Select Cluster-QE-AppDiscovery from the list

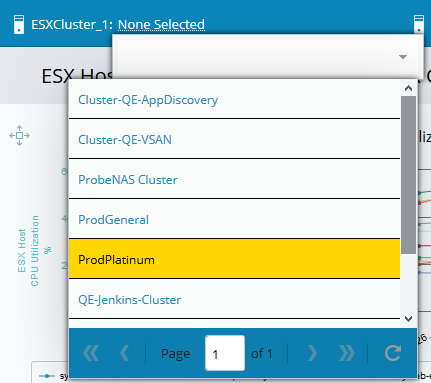point(234,100)
